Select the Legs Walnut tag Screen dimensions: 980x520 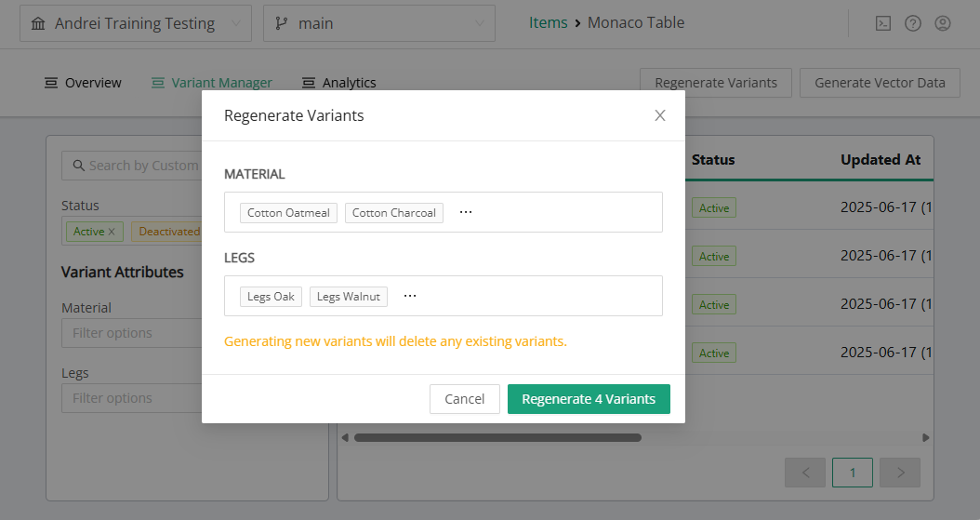(348, 297)
